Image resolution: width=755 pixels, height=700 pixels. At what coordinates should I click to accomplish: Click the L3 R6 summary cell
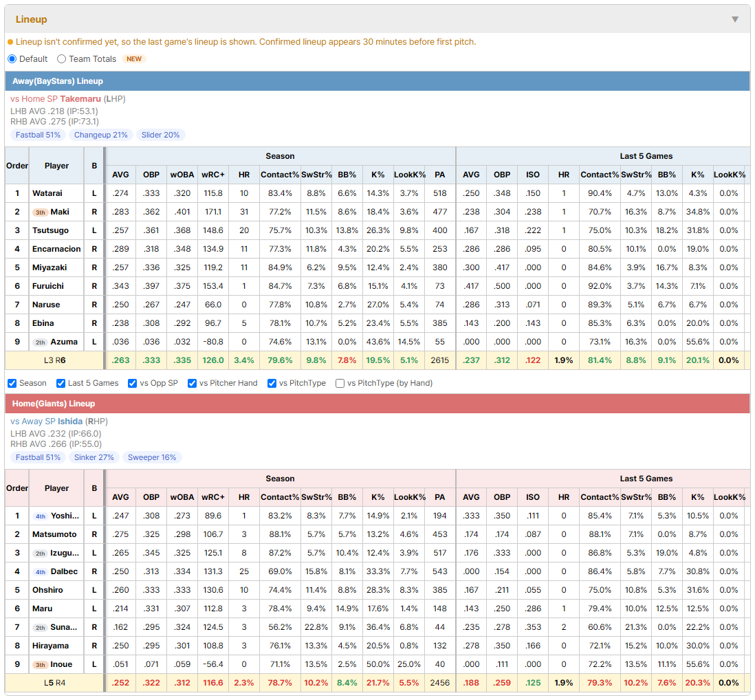54,360
